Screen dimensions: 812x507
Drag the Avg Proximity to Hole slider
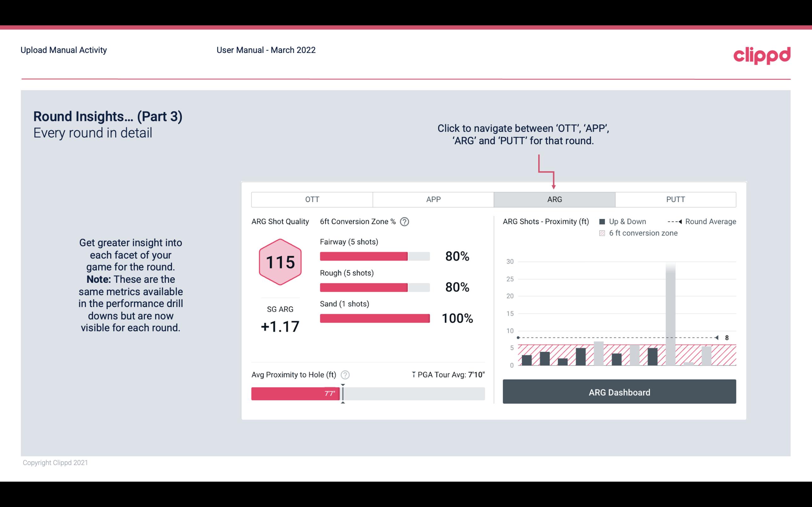(341, 392)
